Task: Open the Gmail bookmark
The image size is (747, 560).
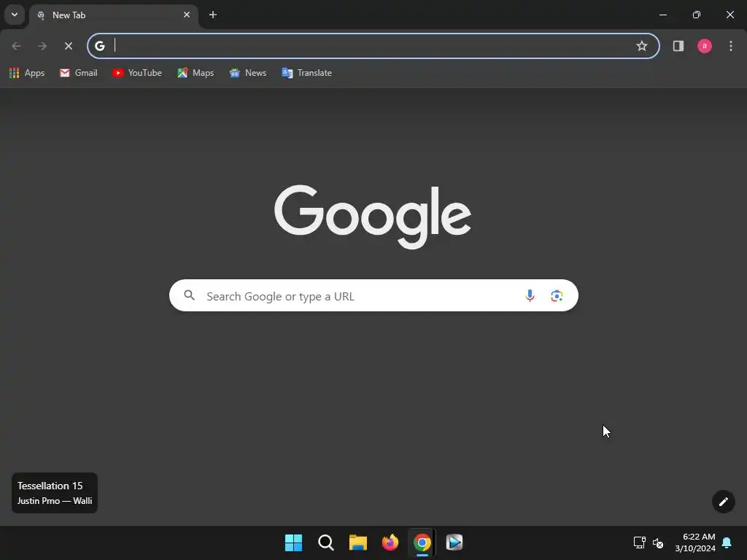Action: coord(79,73)
